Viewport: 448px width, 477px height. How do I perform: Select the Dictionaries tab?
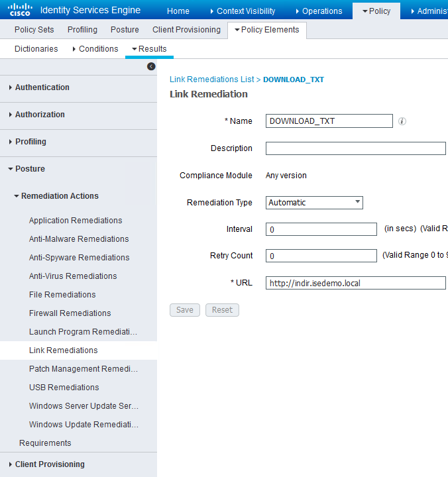[x=36, y=48]
